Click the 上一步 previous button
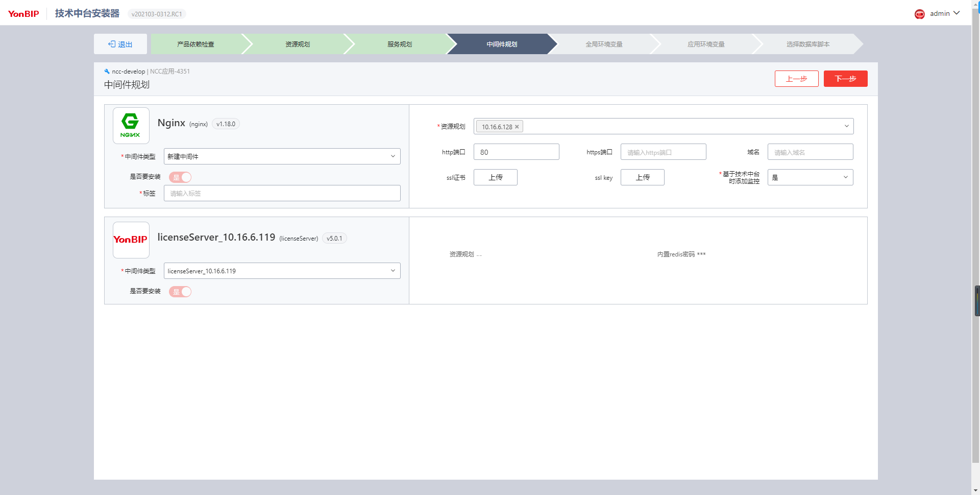The image size is (980, 495). coord(796,79)
